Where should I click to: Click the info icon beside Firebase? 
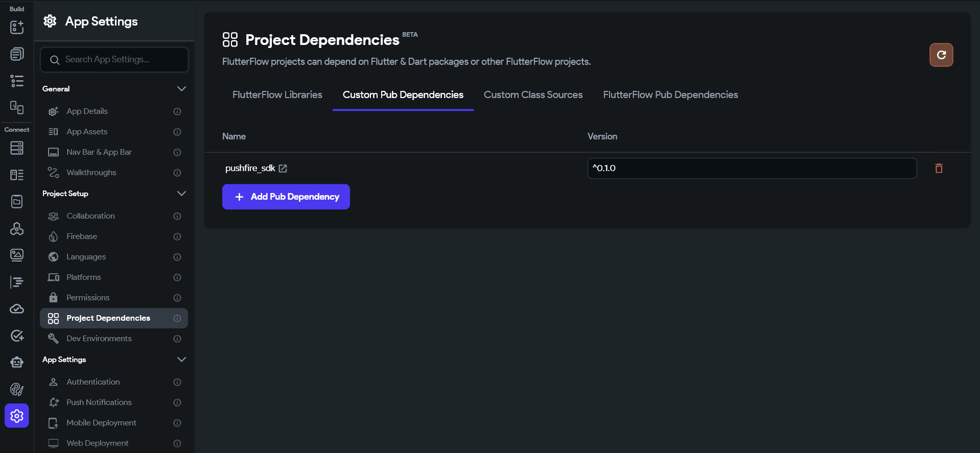pyautogui.click(x=177, y=236)
